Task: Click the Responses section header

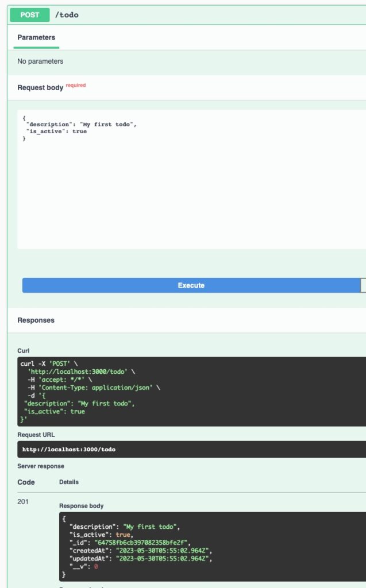Action: click(x=36, y=320)
